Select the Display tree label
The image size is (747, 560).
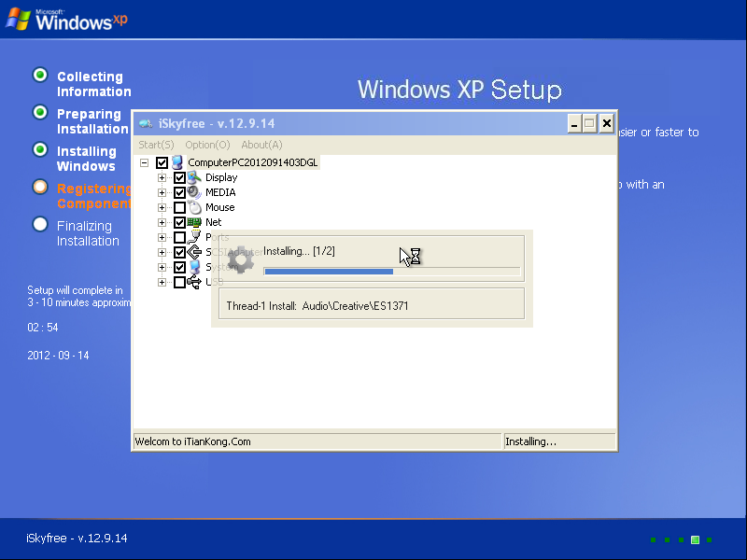point(221,177)
